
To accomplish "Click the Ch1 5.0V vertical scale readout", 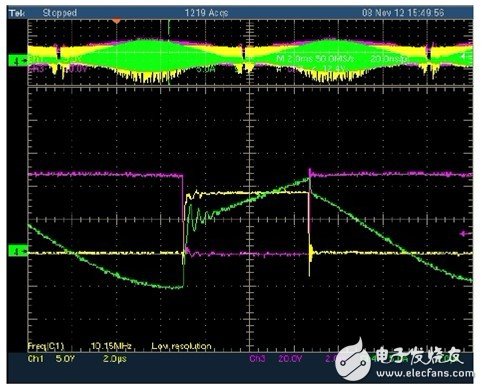I will click(65, 359).
